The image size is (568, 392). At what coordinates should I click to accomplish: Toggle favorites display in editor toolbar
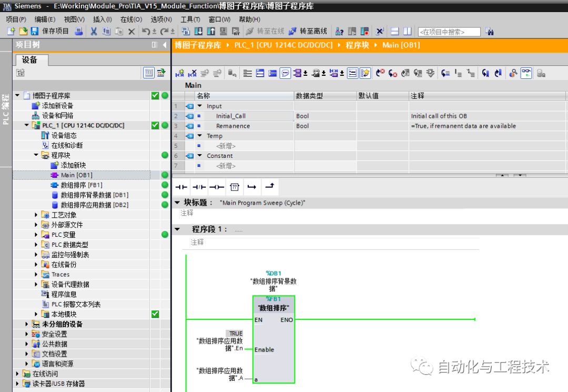pos(365,73)
